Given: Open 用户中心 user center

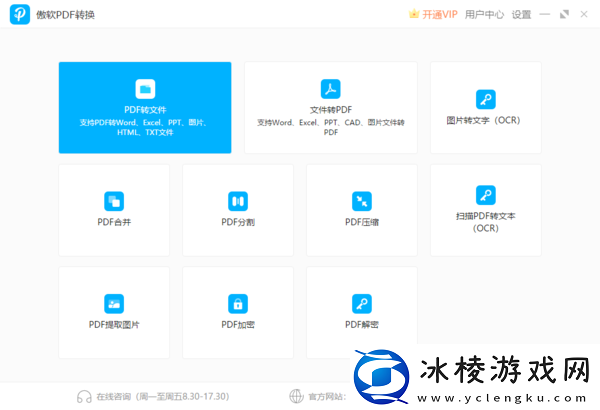Looking at the screenshot, I should point(484,15).
